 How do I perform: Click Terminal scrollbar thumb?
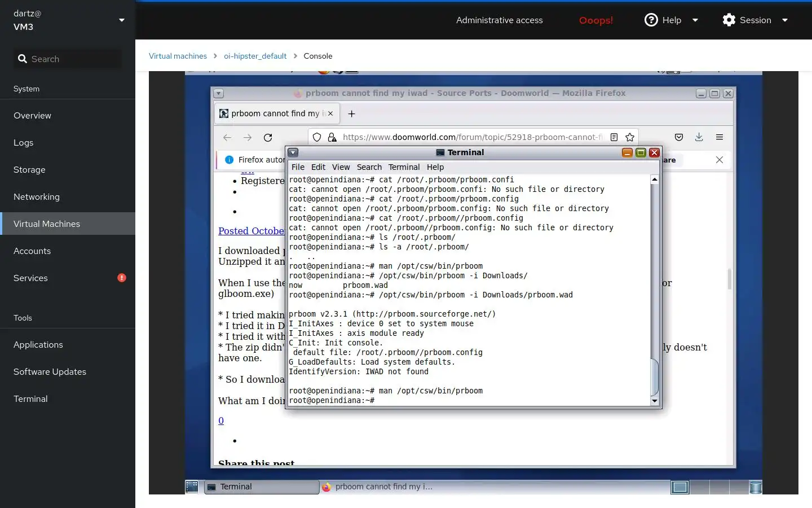(x=655, y=377)
